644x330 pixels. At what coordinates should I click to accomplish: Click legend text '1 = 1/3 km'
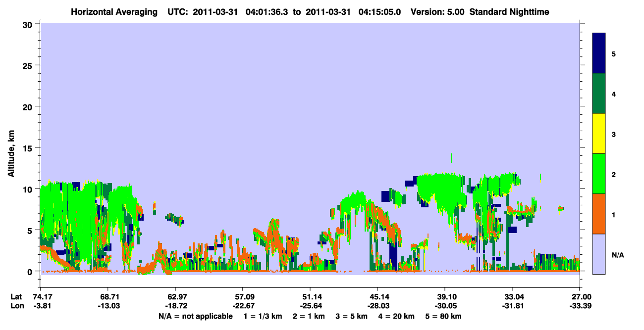pyautogui.click(x=263, y=316)
